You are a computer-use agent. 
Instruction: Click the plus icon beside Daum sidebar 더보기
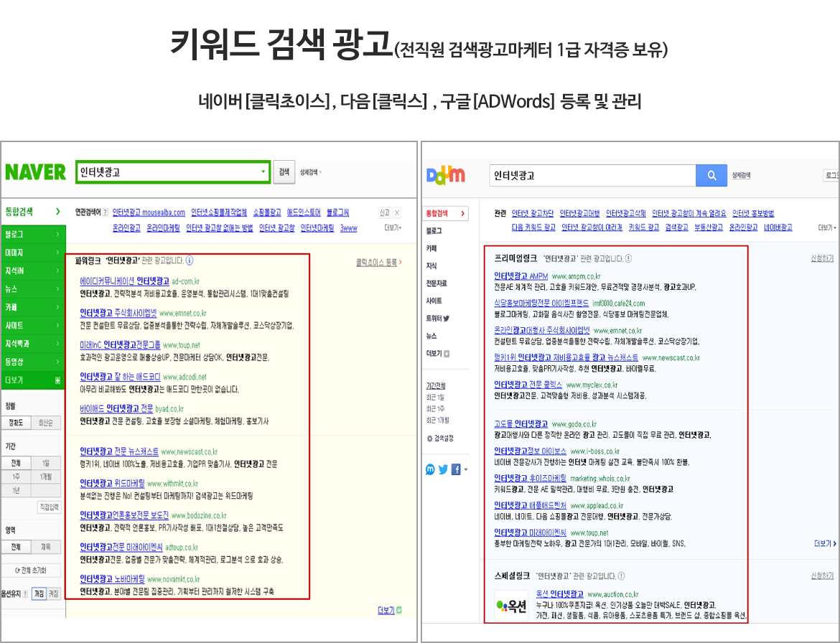[447, 354]
